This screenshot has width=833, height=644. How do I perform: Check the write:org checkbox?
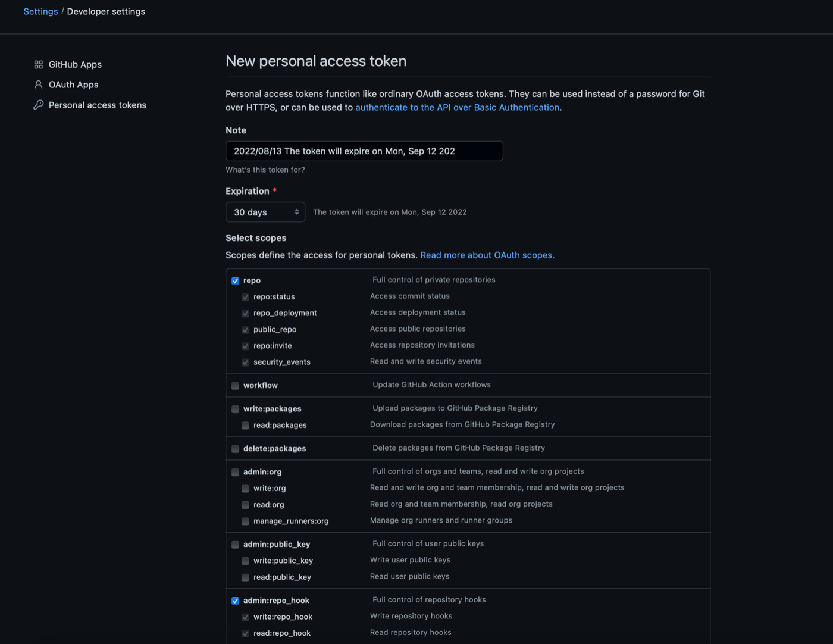(245, 489)
